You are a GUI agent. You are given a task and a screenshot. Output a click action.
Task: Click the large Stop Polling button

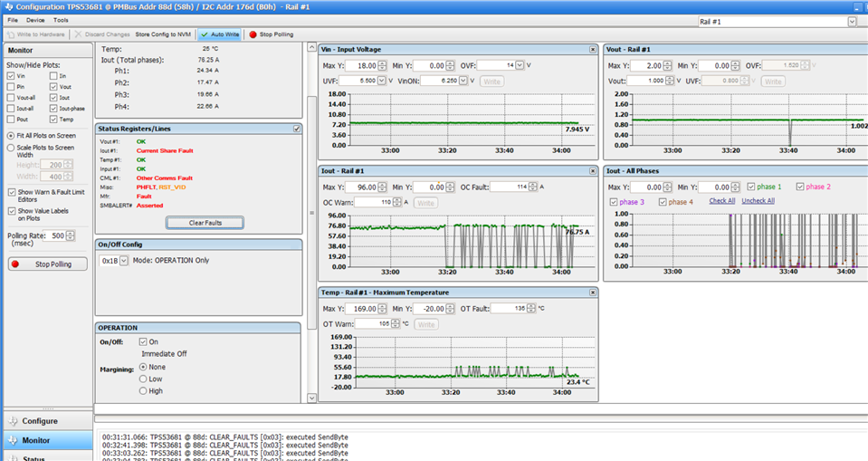pyautogui.click(x=48, y=264)
